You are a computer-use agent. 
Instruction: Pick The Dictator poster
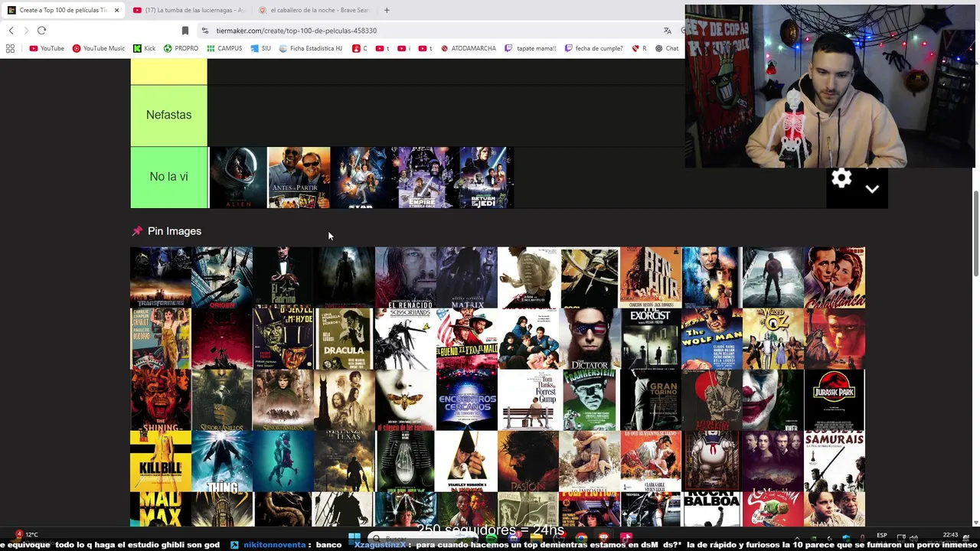coord(590,338)
